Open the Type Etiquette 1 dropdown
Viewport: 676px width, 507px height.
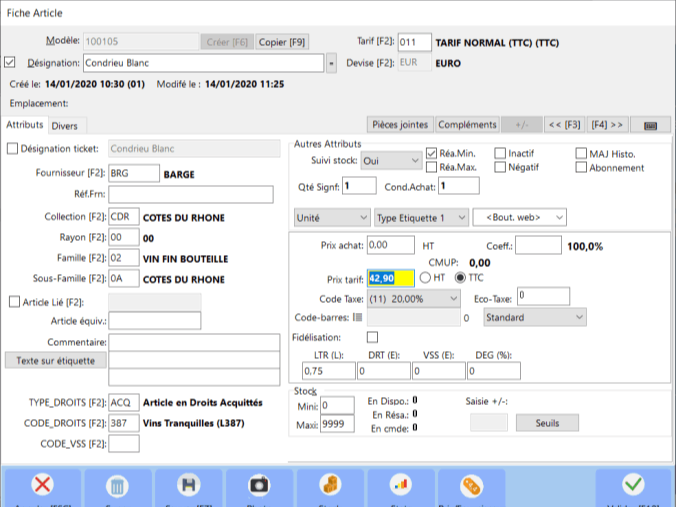[x=421, y=216]
